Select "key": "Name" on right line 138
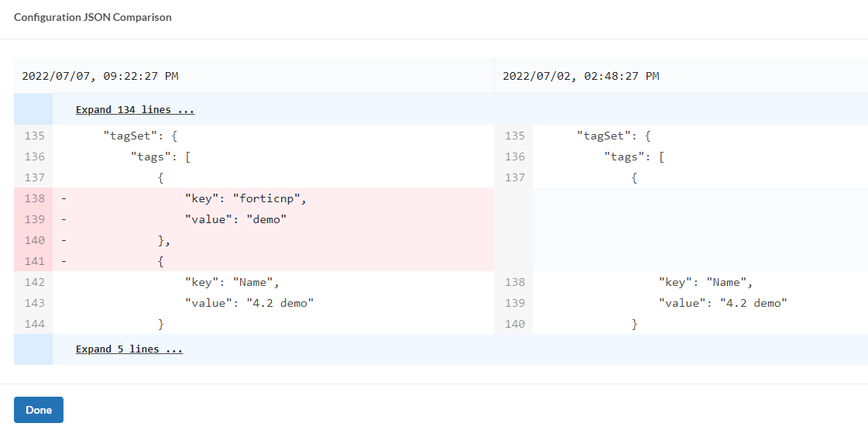The height and width of the screenshot is (430, 868). coord(705,282)
